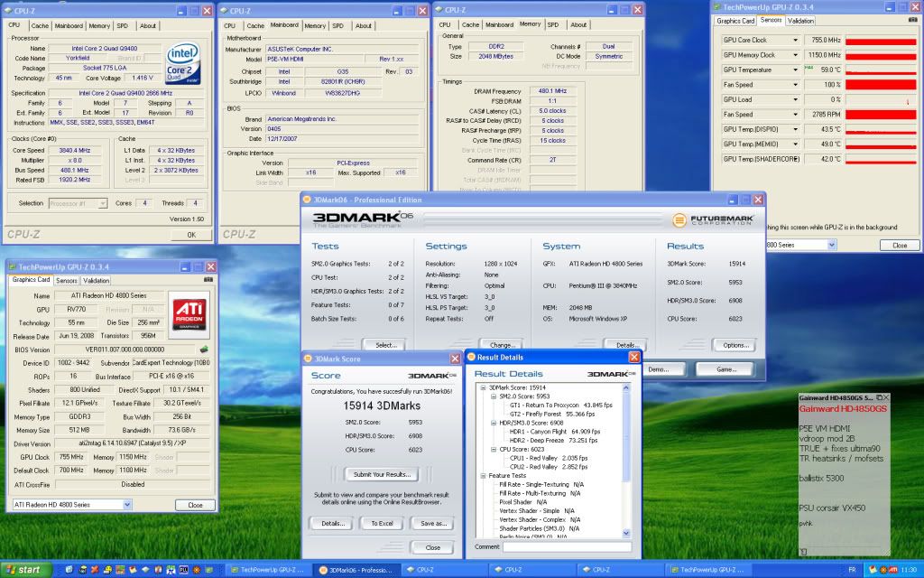Open the GPU Core Clock sensor dropdown
This screenshot has height=578, width=924.
tap(795, 41)
